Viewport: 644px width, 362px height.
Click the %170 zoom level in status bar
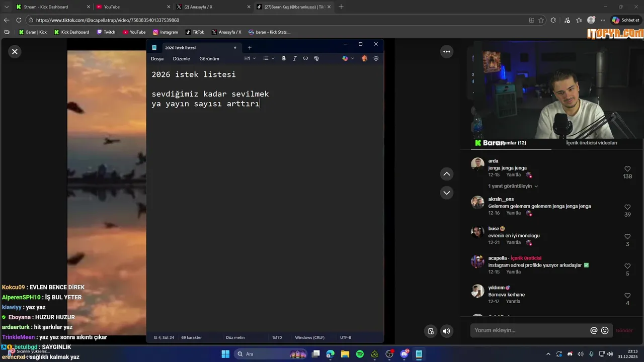(x=277, y=337)
